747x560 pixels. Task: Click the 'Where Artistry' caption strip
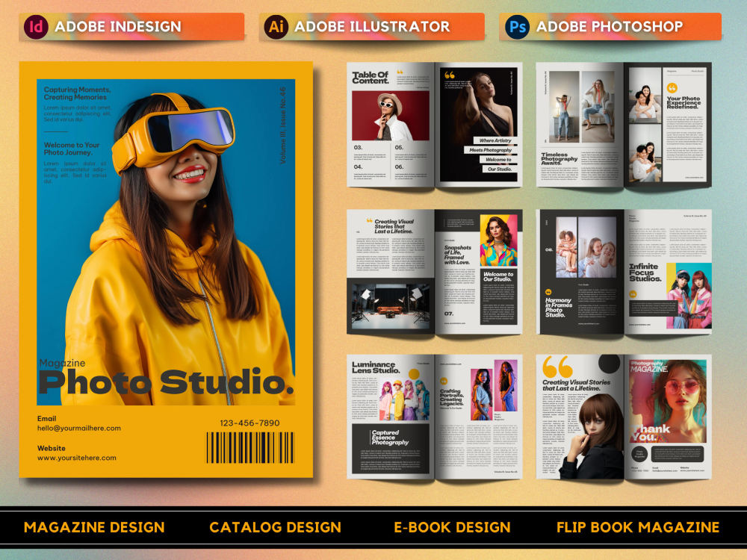pos(495,140)
